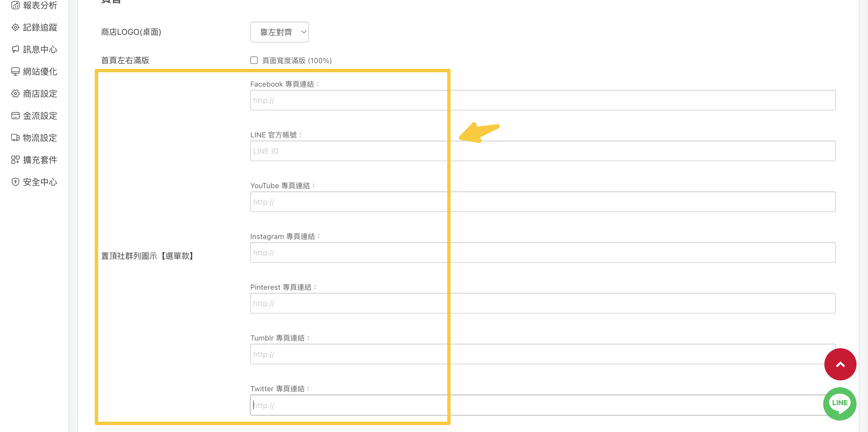Screen dimensions: 868x432
Task: Click the 安全中心 shield icon
Action: coord(15,182)
